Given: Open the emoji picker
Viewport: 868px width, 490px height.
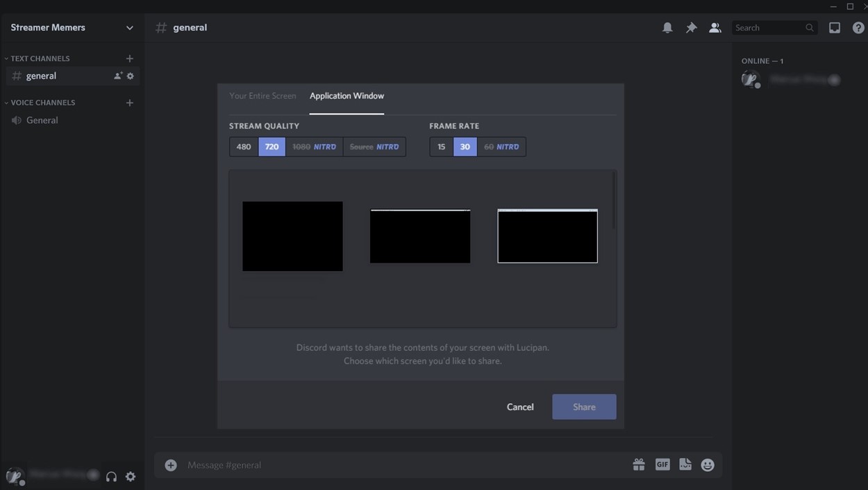Looking at the screenshot, I should (708, 465).
